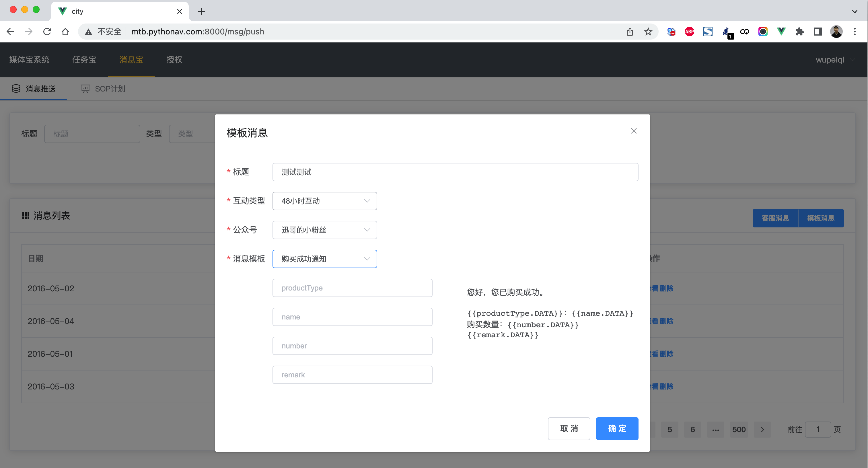Open the 消息模板 dropdown
Viewport: 868px width, 468px height.
pos(324,259)
